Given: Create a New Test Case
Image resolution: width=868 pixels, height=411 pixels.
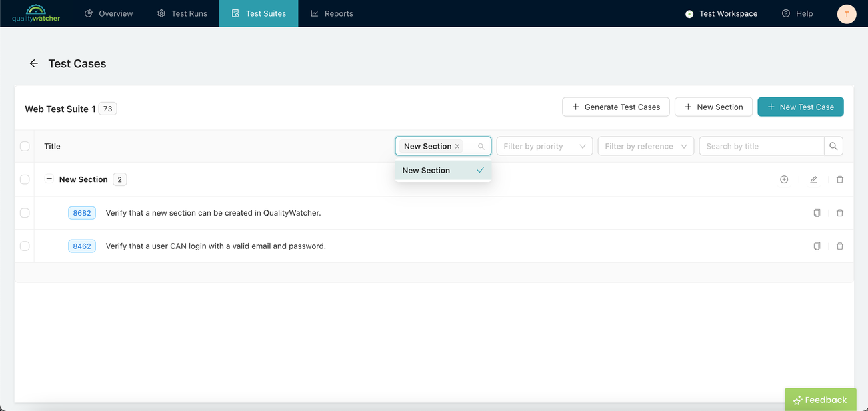Looking at the screenshot, I should coord(801,107).
